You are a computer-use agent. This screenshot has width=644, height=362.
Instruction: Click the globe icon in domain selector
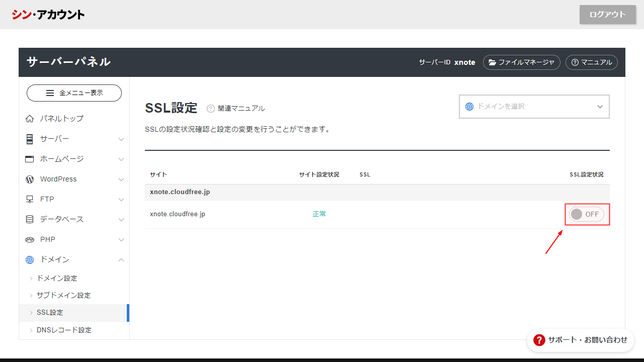469,107
